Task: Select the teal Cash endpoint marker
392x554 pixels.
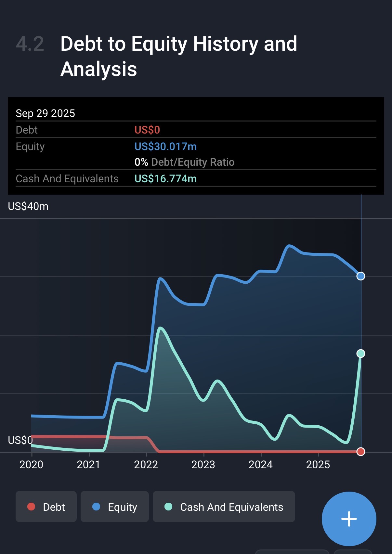Action: coord(360,354)
